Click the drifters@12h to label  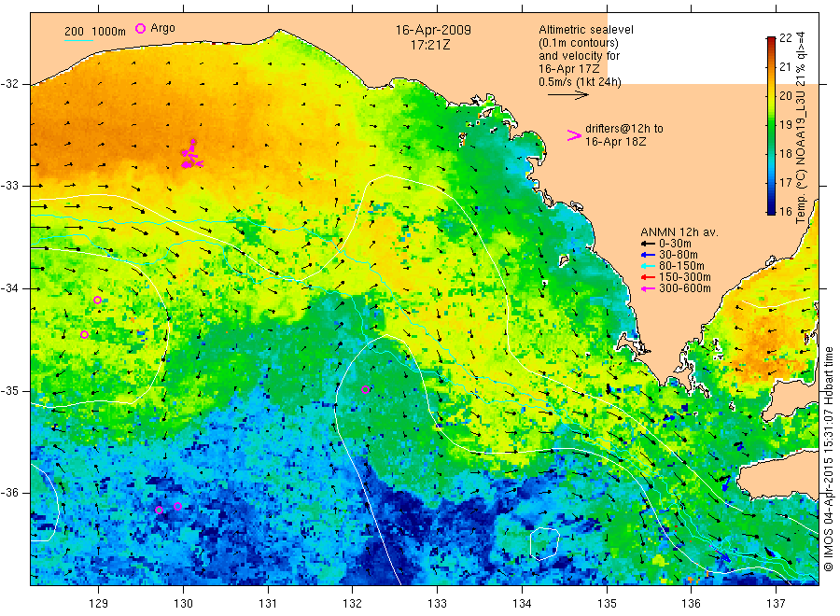click(x=624, y=129)
